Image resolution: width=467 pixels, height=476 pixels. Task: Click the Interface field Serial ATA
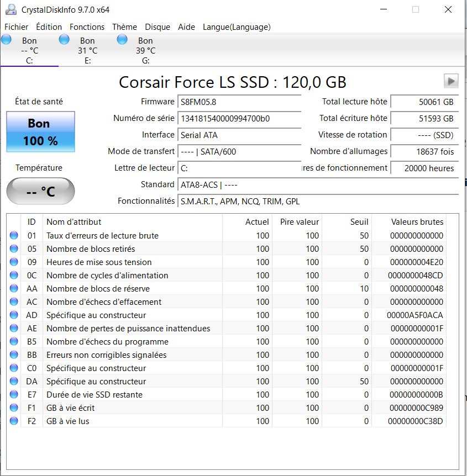click(239, 135)
